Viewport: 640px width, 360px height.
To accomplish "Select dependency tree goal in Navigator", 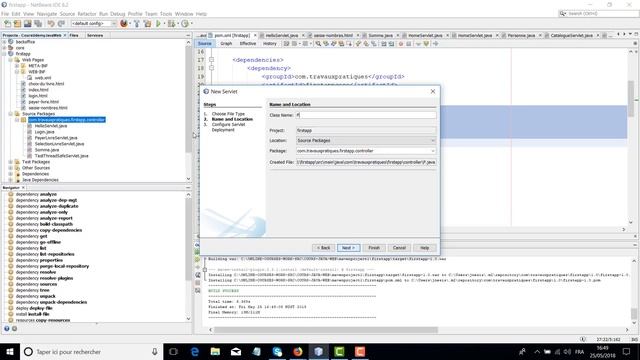I will (33, 290).
